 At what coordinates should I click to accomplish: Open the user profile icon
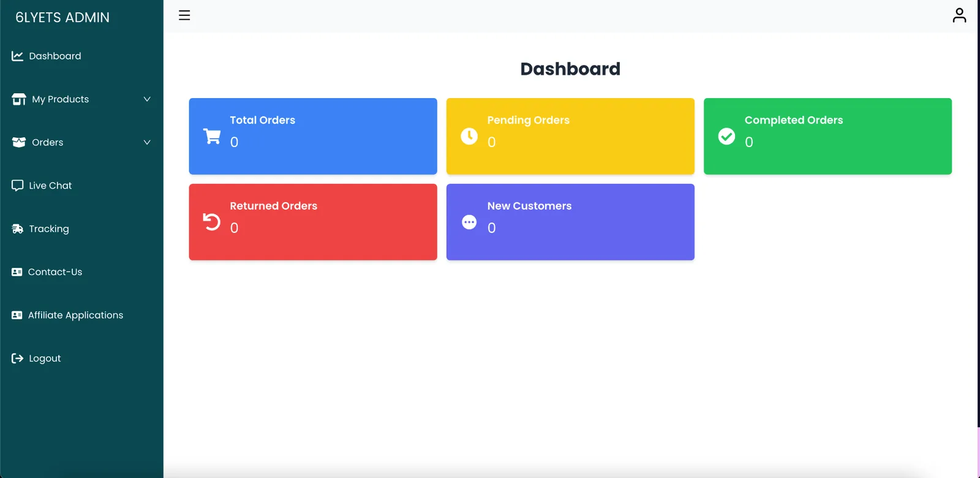coord(959,15)
